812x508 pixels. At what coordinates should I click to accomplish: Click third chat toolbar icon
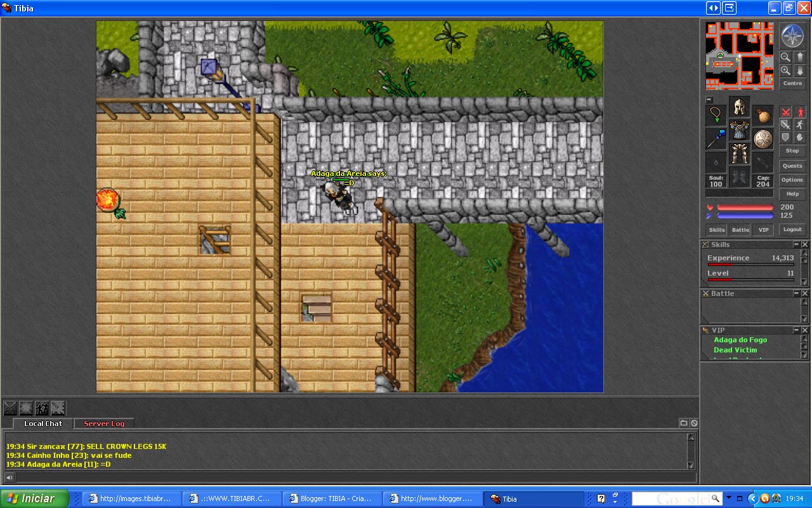42,408
